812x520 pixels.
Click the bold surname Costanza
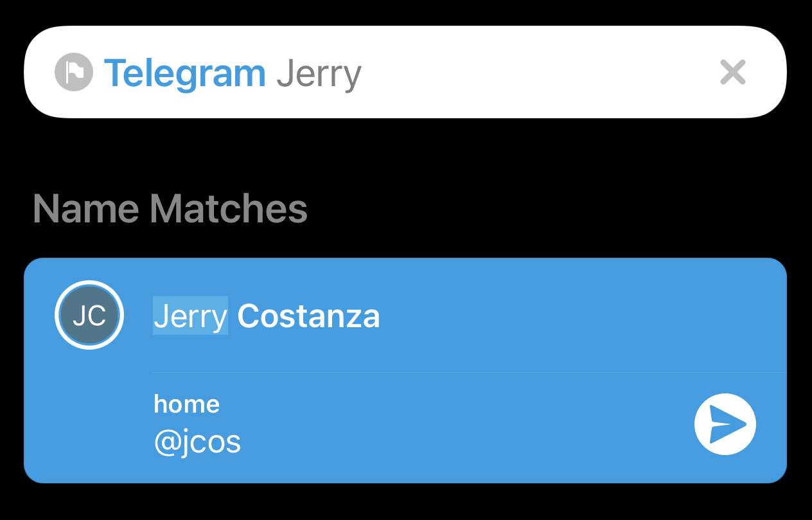pos(309,316)
